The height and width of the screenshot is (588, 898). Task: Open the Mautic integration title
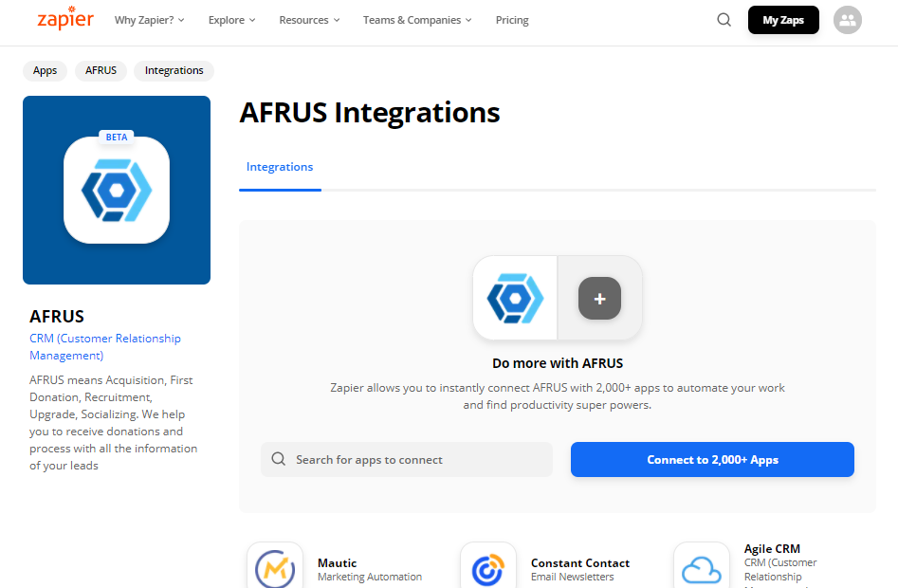coord(338,562)
